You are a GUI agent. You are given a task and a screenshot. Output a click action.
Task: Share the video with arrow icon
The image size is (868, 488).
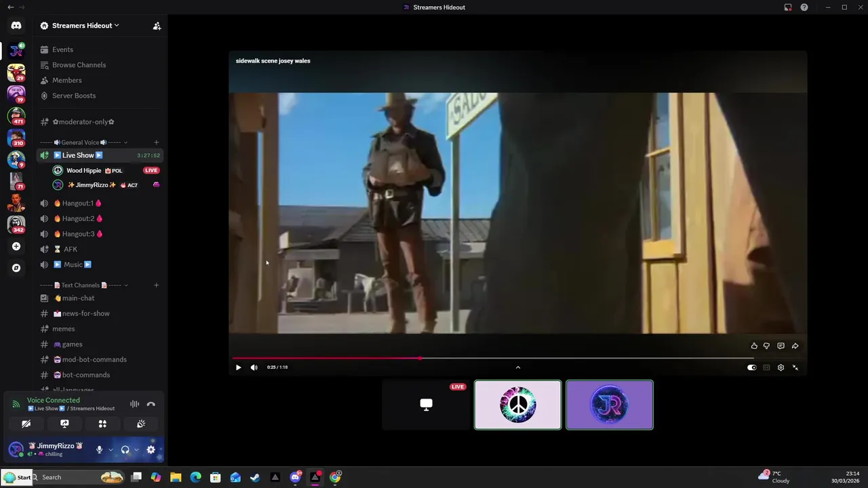tap(795, 346)
